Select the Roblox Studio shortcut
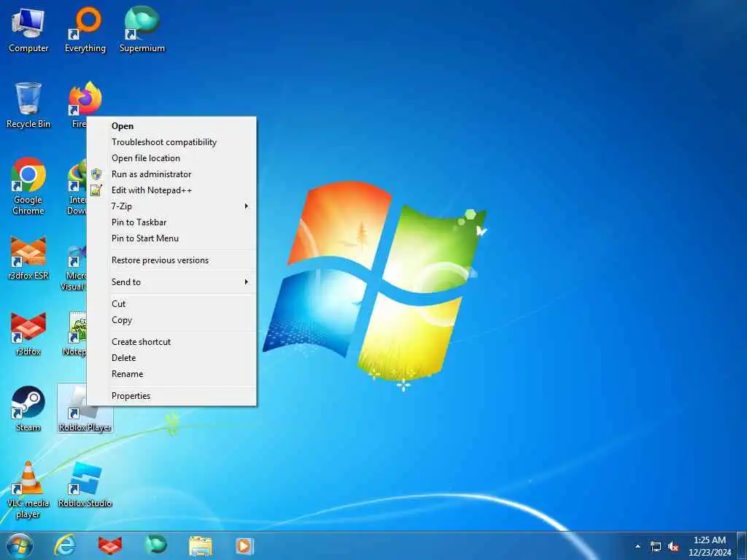The image size is (747, 560). pos(85,484)
